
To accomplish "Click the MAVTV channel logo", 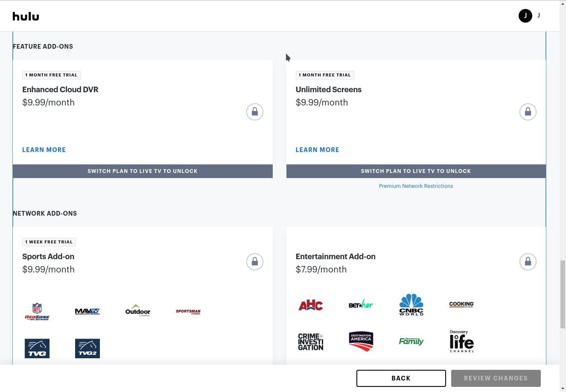I will (x=88, y=312).
